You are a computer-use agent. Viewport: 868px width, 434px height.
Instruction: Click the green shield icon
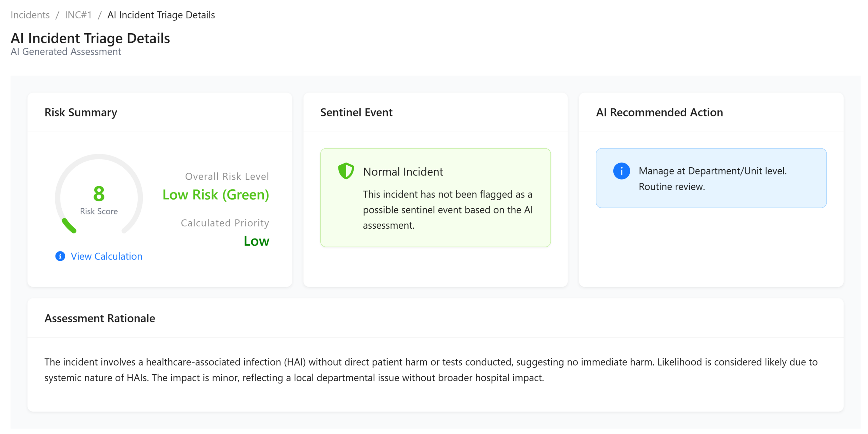click(x=346, y=171)
